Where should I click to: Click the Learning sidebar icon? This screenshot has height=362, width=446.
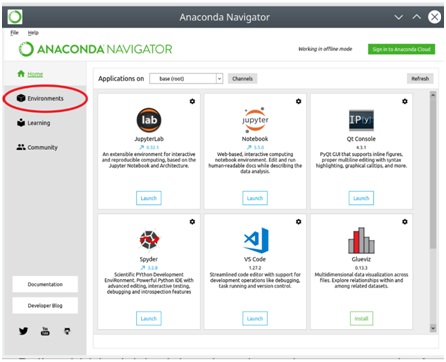tap(21, 122)
